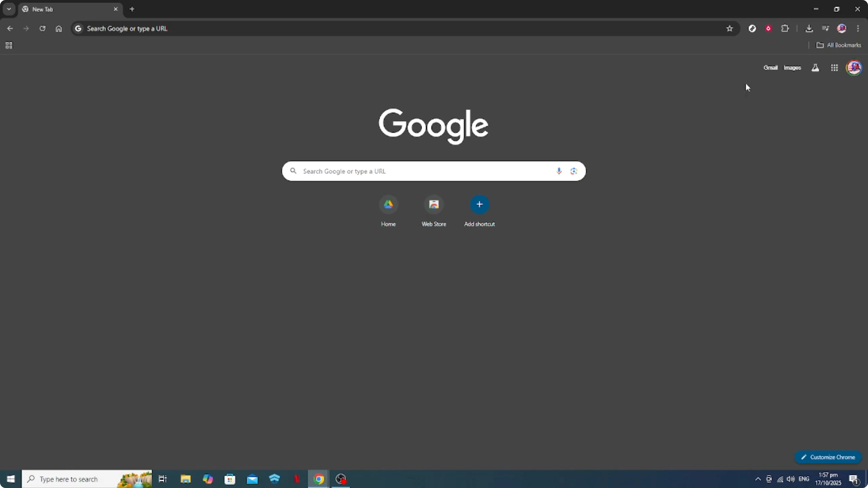Start voice search with microphone icon

click(x=559, y=171)
